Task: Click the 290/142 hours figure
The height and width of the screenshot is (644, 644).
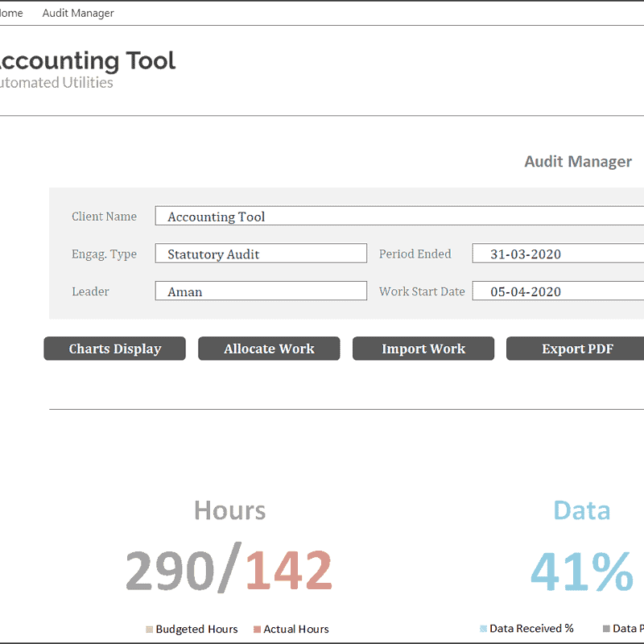Action: (x=229, y=569)
